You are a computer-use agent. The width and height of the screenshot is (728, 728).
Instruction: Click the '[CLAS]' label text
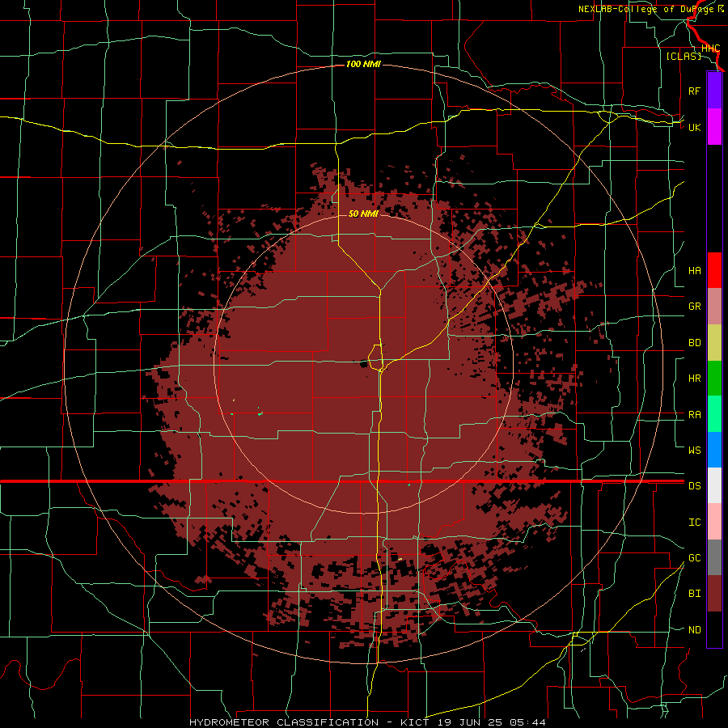[684, 56]
